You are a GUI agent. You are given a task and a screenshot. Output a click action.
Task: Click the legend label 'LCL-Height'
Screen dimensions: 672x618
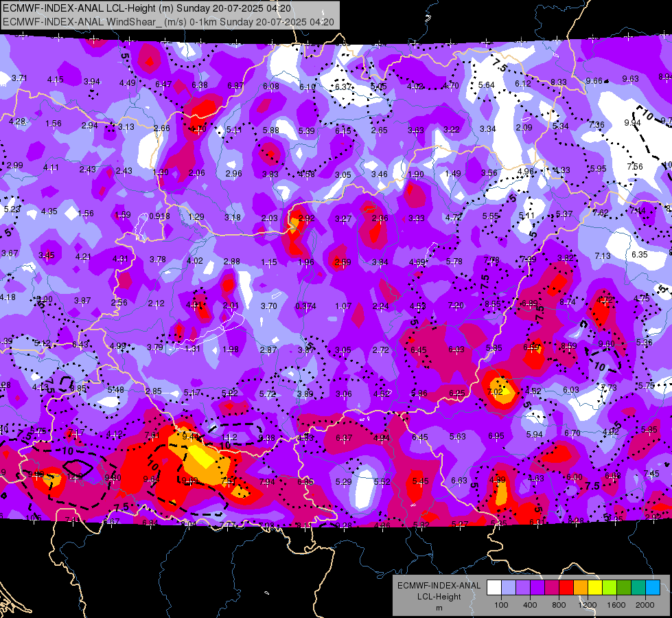(439, 597)
